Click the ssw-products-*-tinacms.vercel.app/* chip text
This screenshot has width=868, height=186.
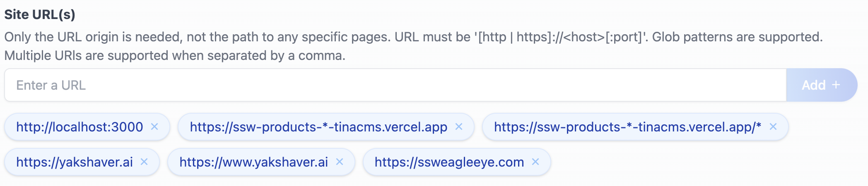point(627,127)
